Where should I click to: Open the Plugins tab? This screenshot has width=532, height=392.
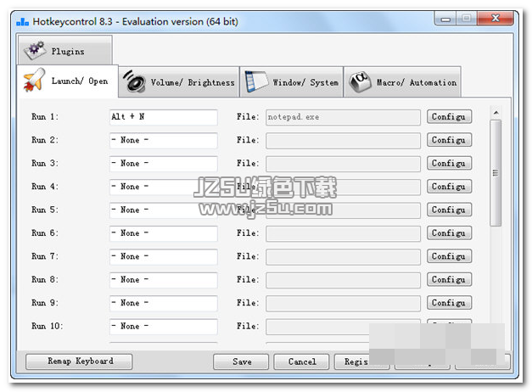point(65,50)
